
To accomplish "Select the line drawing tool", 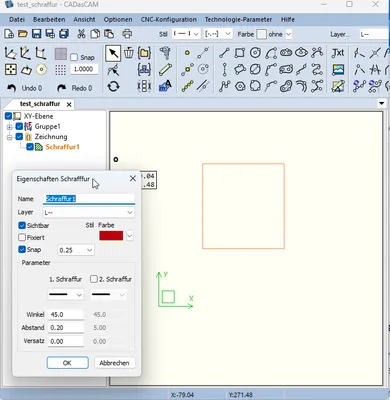I will tap(224, 53).
